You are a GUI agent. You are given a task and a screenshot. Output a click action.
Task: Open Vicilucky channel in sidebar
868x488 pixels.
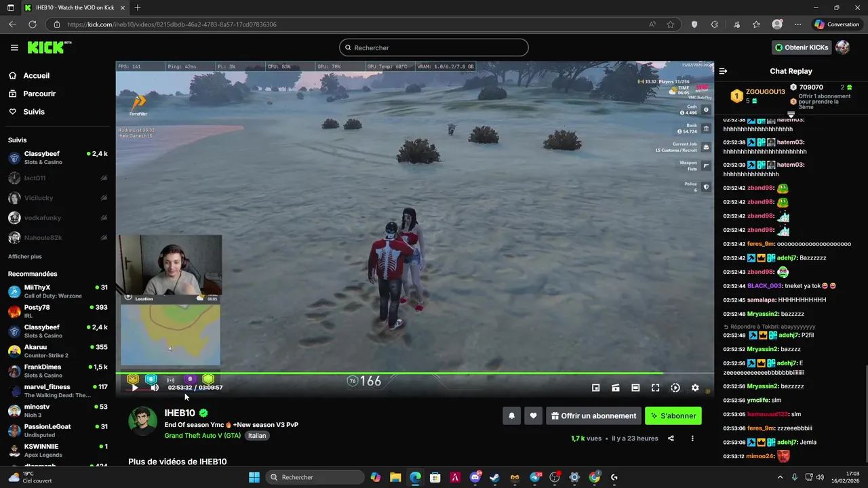[58, 198]
